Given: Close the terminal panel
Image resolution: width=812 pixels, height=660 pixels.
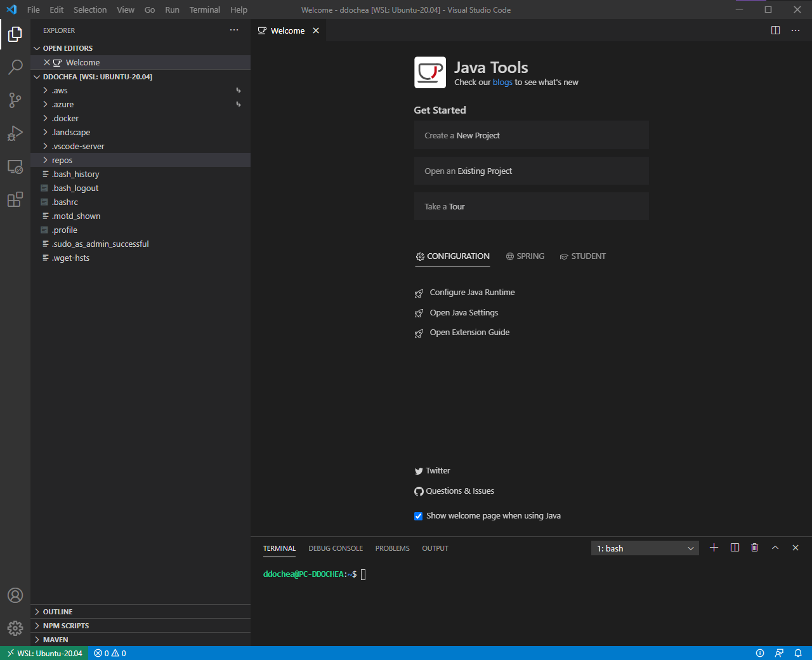Looking at the screenshot, I should (796, 548).
